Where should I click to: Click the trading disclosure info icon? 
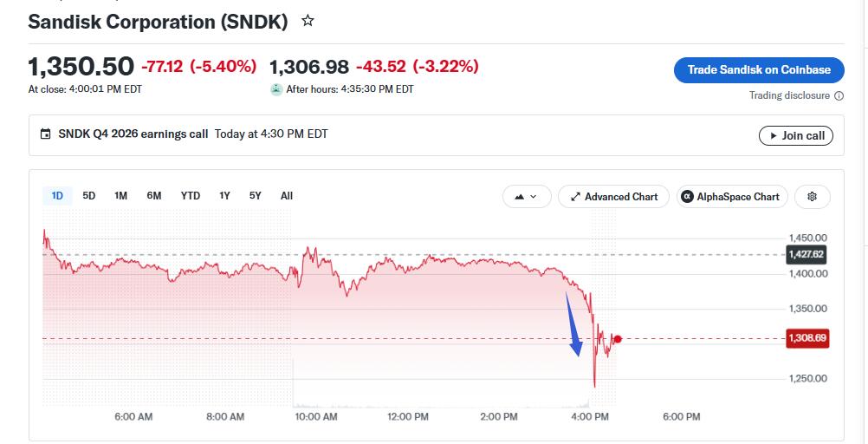coord(839,96)
